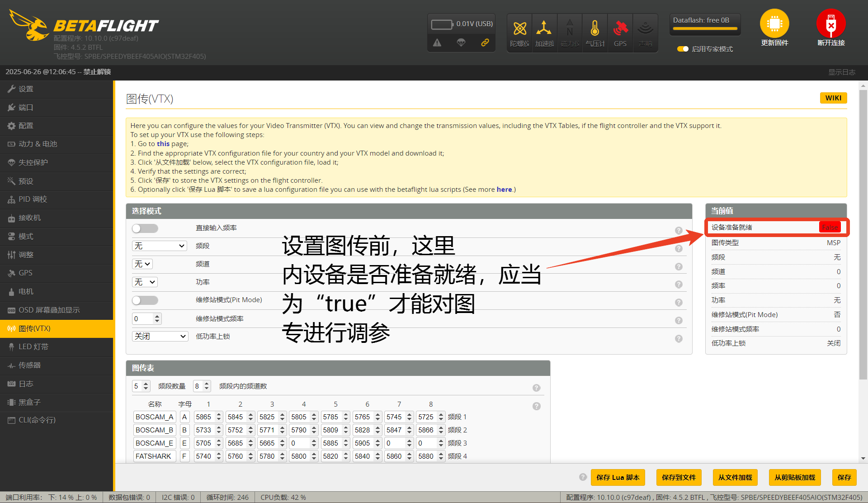This screenshot has width=868, height=503.
Task: Edit FATSHARK band letter field F
Action: tap(184, 456)
